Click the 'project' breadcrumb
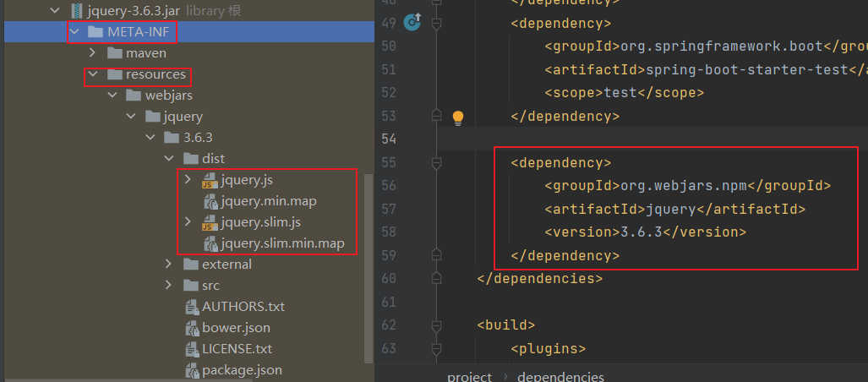 (469, 376)
